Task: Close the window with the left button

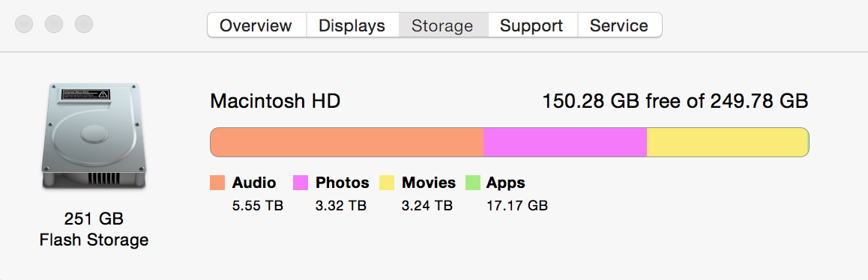Action: [24, 24]
